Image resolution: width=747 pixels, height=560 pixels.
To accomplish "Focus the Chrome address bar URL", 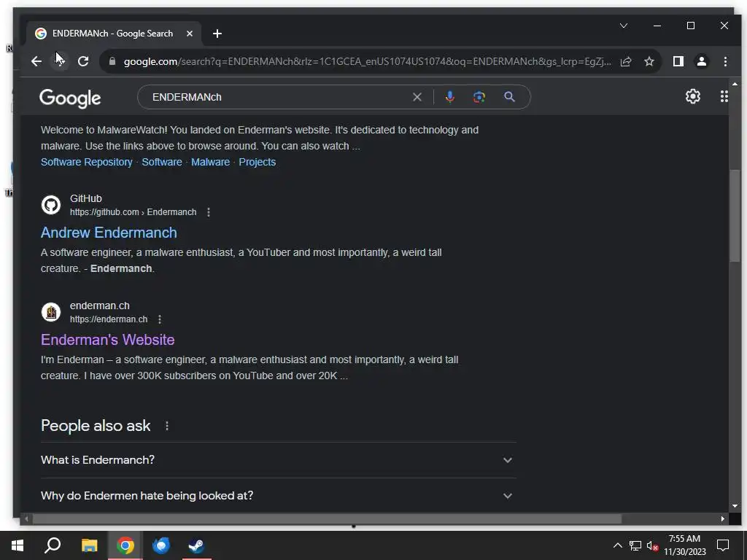I will [367, 61].
